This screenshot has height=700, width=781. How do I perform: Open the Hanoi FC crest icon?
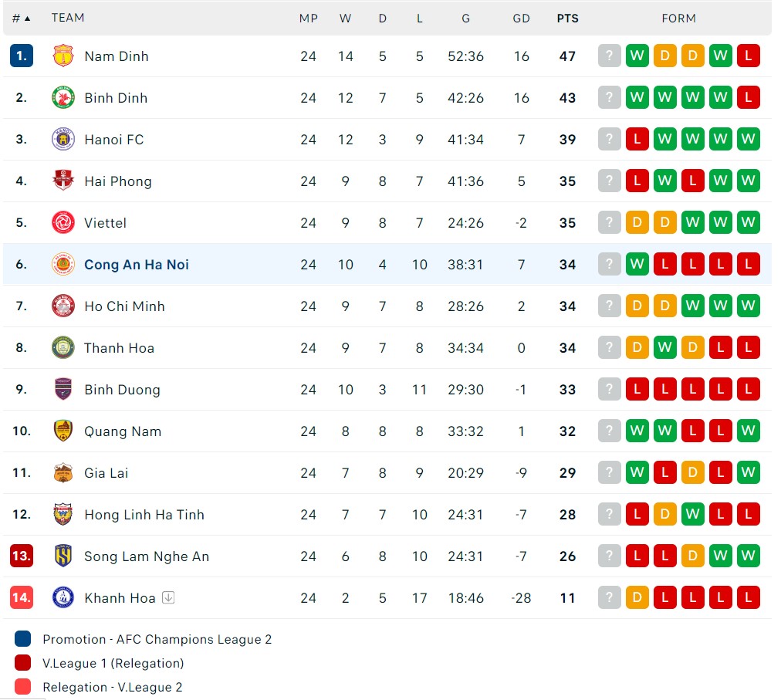(63, 139)
